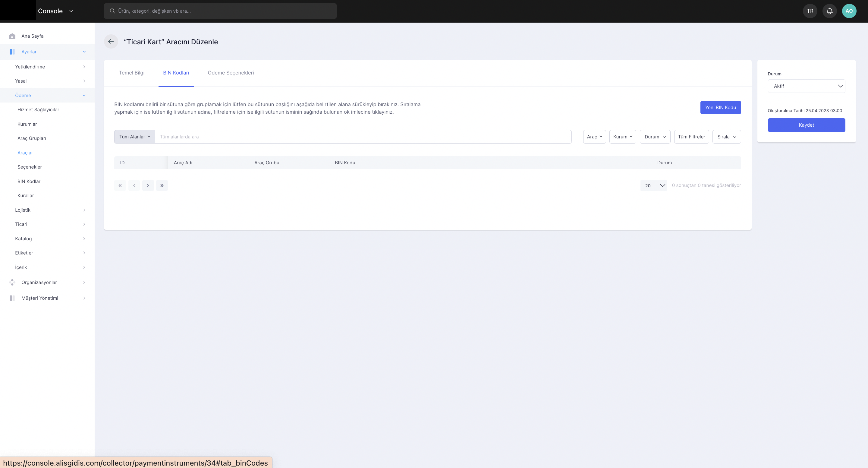Click the back arrow button
Screen dimensions: 868x468
coord(111,42)
